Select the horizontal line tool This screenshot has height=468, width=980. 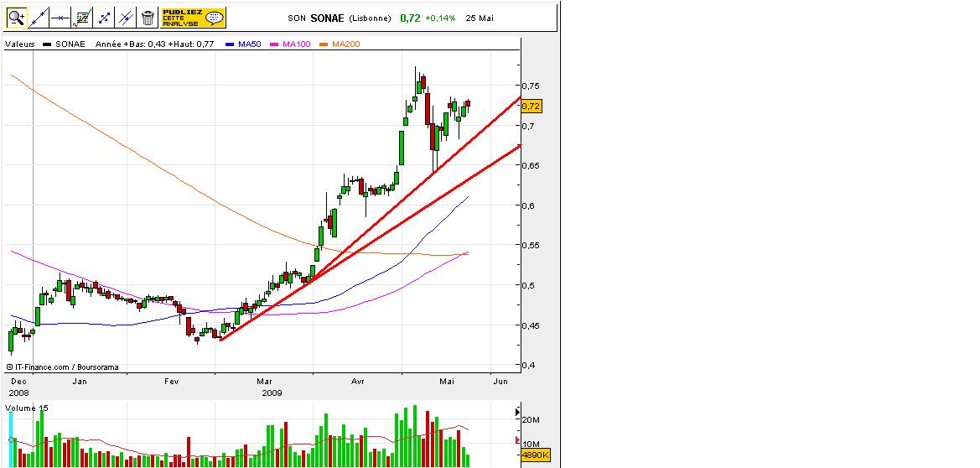point(60,18)
